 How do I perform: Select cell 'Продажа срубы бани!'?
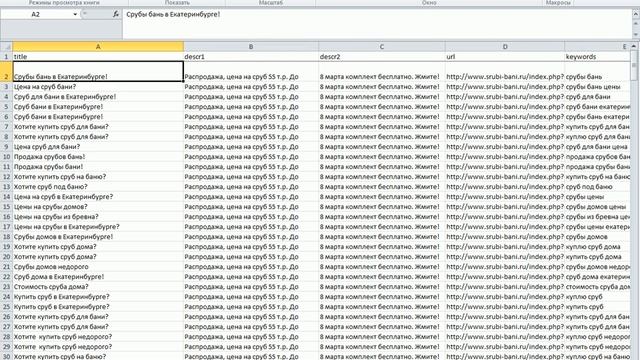point(98,167)
